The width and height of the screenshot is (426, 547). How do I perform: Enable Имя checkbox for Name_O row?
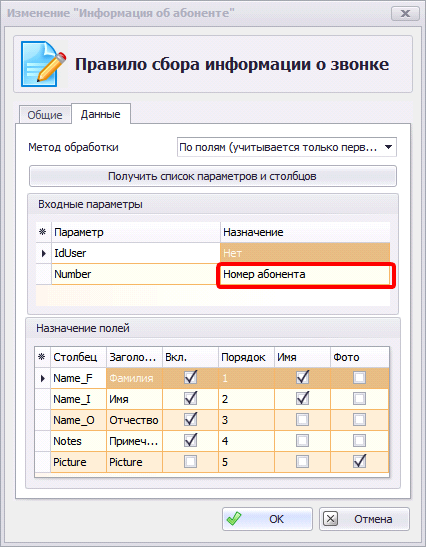tap(302, 420)
